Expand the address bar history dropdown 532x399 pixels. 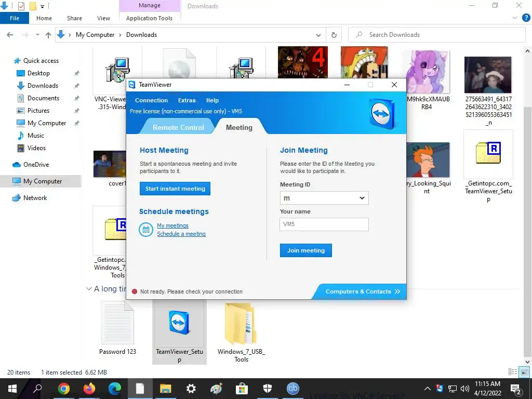[318, 35]
